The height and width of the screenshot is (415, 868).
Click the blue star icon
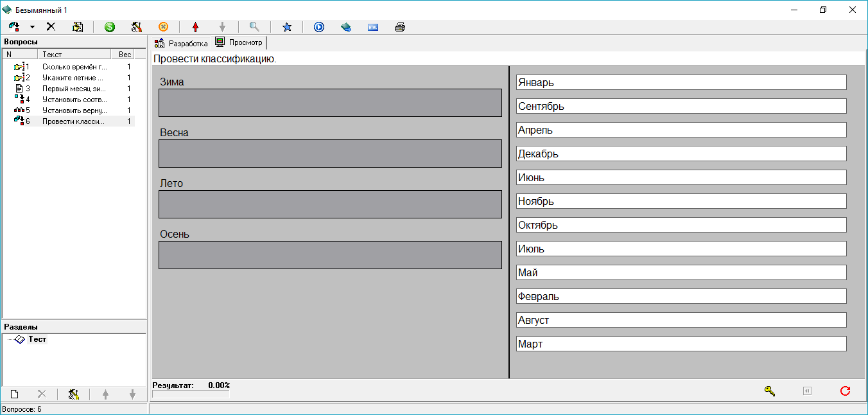click(x=287, y=27)
